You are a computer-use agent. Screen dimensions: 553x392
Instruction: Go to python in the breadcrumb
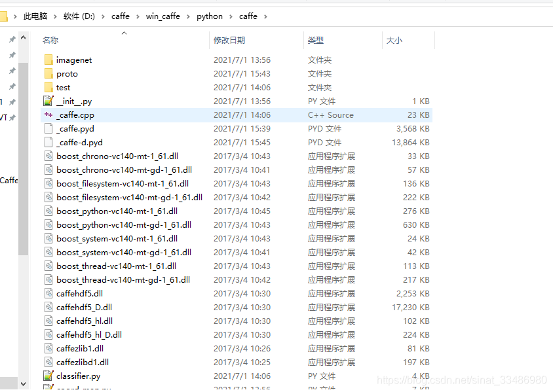coord(210,16)
